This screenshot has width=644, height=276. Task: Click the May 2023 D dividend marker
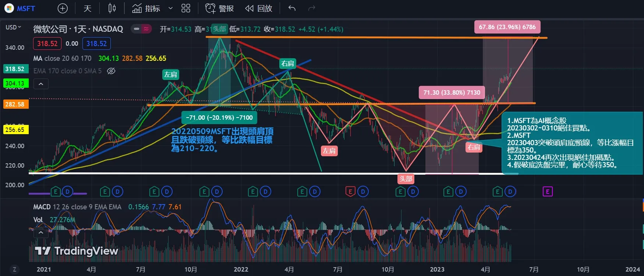[x=510, y=191]
